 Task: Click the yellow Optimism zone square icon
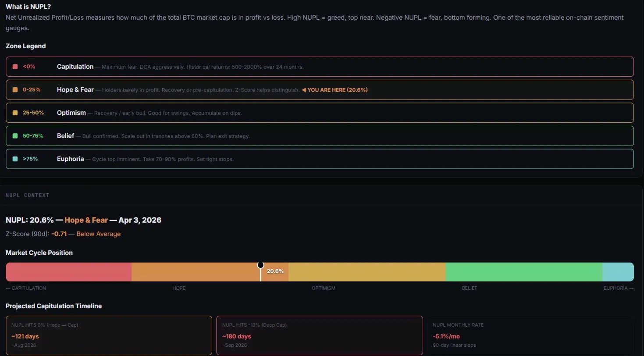pos(14,113)
